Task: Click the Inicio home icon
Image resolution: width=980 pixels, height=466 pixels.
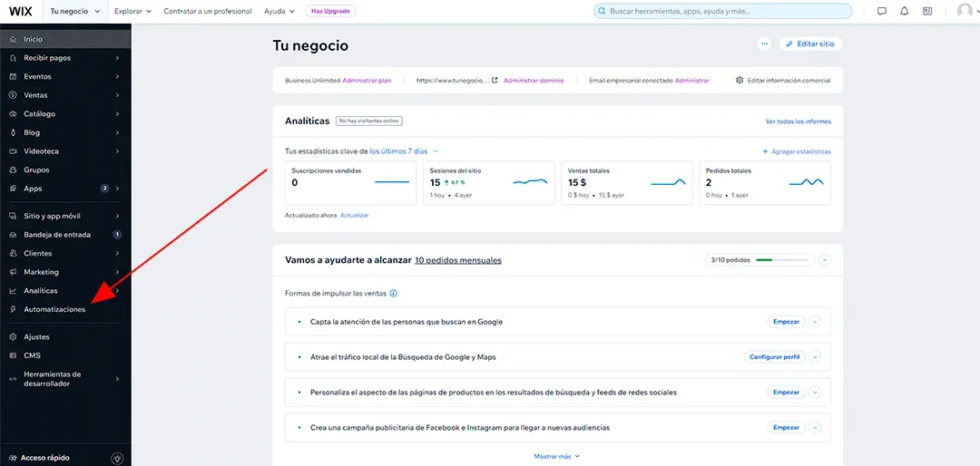Action: (x=13, y=39)
